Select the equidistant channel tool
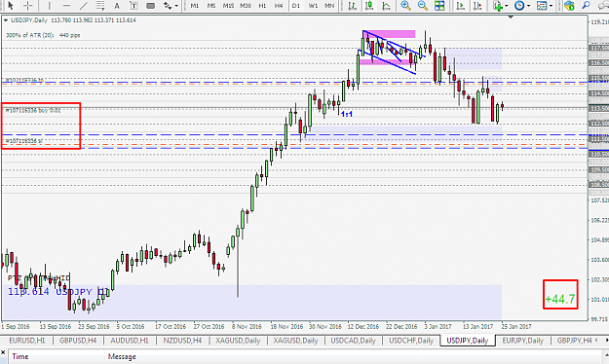 pyautogui.click(x=100, y=5)
